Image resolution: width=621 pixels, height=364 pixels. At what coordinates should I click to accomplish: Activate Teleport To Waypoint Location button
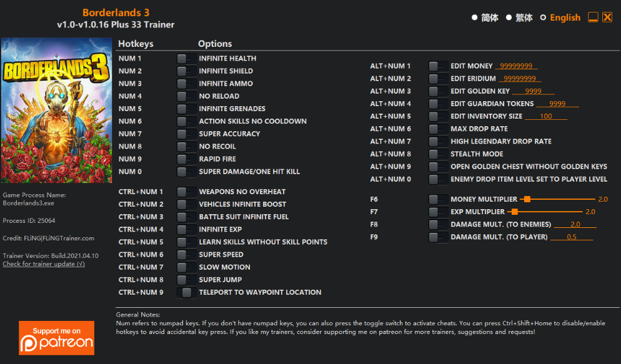pos(186,292)
